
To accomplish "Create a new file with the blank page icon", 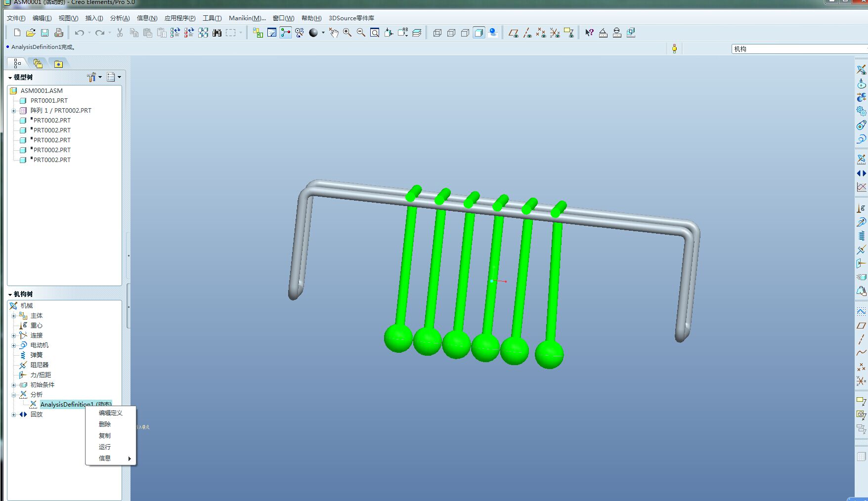I will point(17,33).
